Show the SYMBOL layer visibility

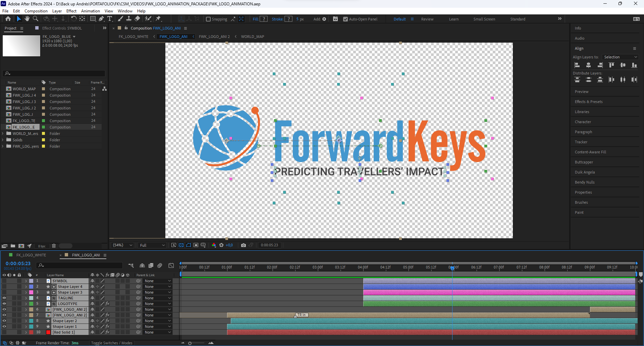click(4, 281)
